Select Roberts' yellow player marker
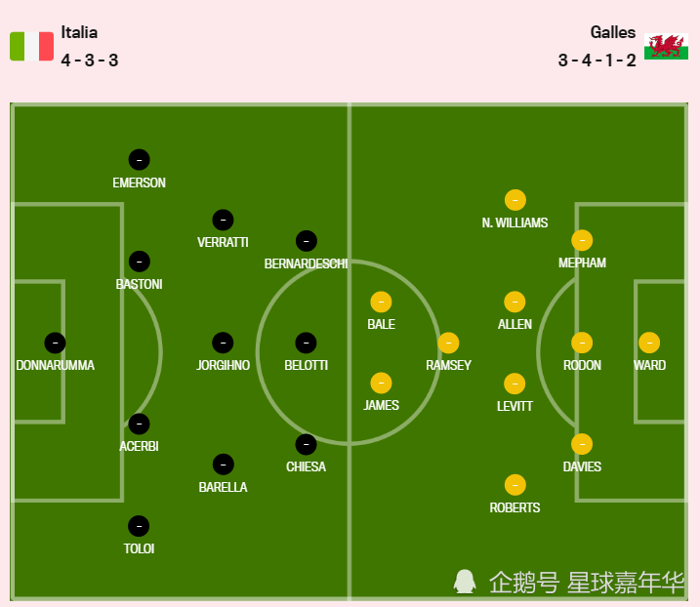700x607 pixels. (515, 485)
